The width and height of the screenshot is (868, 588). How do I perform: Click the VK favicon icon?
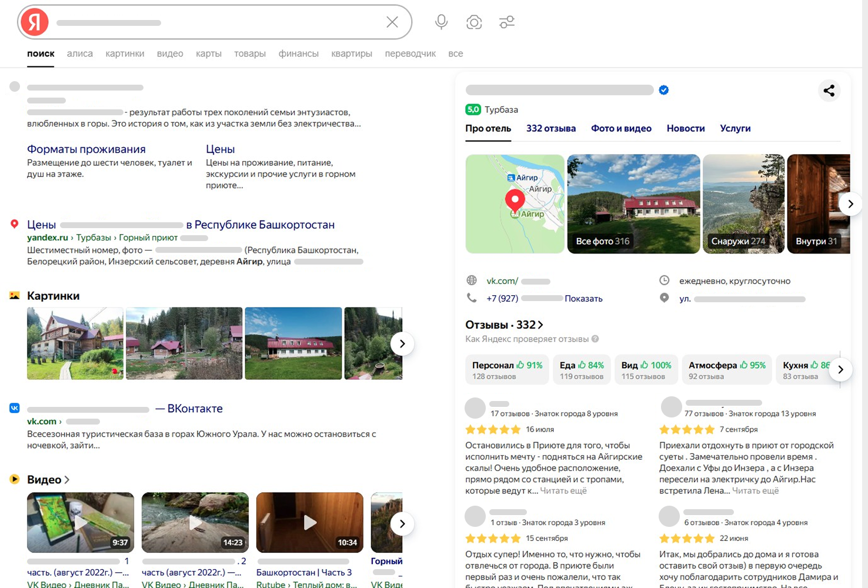[x=15, y=407]
